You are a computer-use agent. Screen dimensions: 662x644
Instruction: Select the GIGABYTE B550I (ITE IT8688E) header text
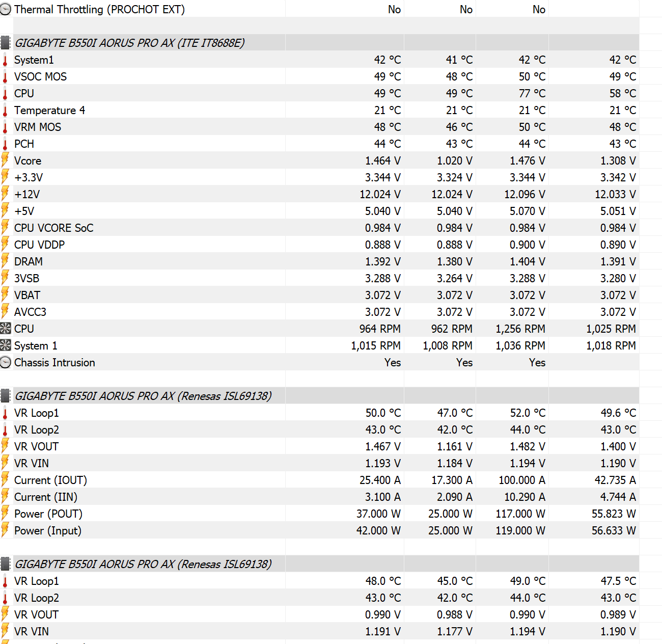pyautogui.click(x=129, y=43)
